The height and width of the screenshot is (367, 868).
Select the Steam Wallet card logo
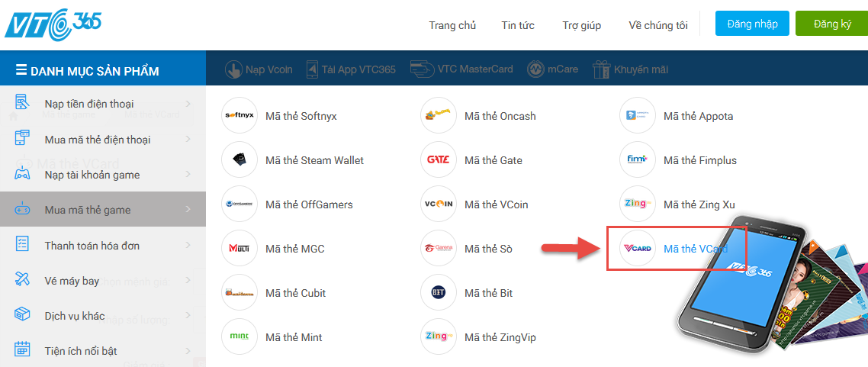pyautogui.click(x=240, y=160)
